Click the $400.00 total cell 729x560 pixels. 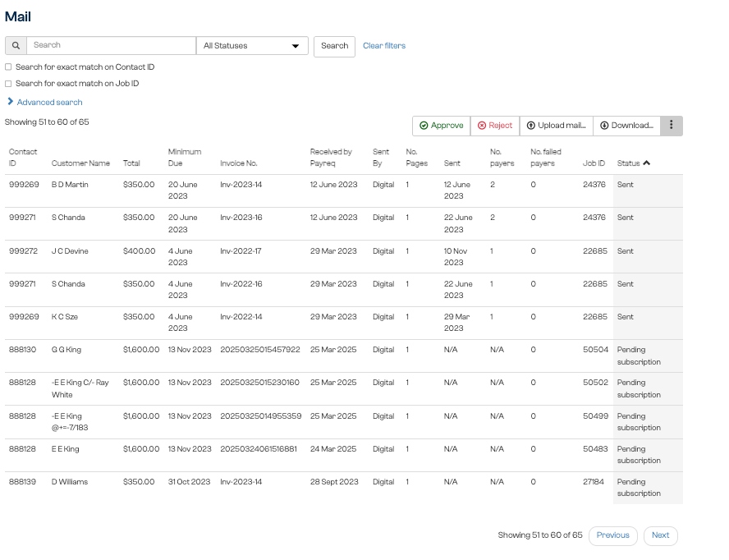[139, 251]
